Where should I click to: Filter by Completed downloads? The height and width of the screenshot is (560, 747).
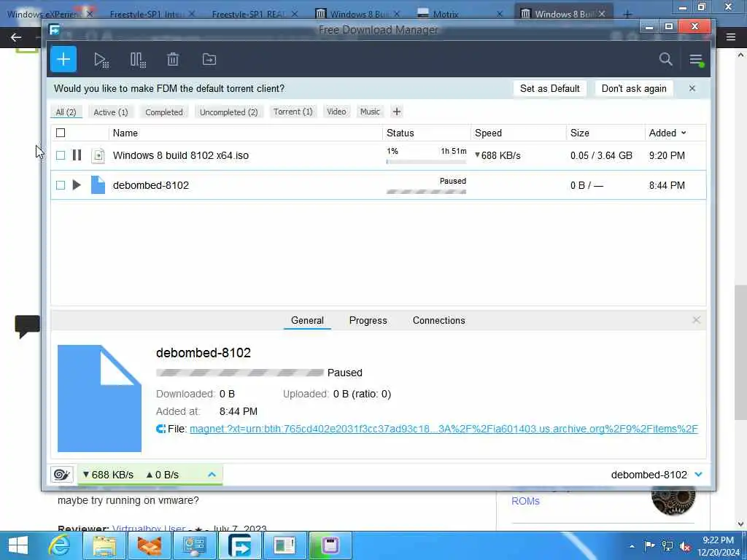(x=164, y=112)
